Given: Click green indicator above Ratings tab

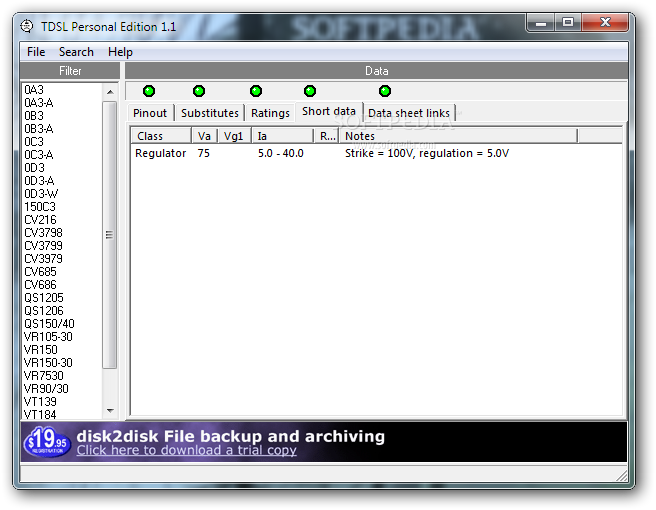Looking at the screenshot, I should tap(256, 91).
